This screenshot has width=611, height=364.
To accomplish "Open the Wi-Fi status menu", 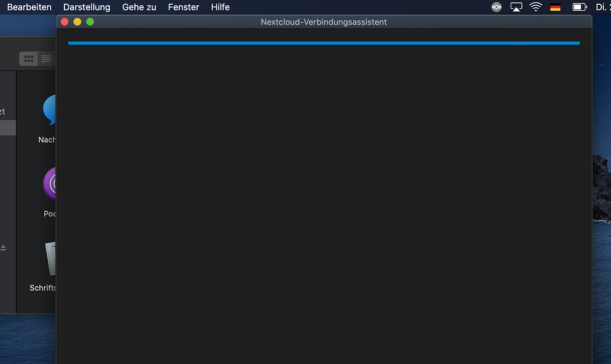I will tap(535, 7).
